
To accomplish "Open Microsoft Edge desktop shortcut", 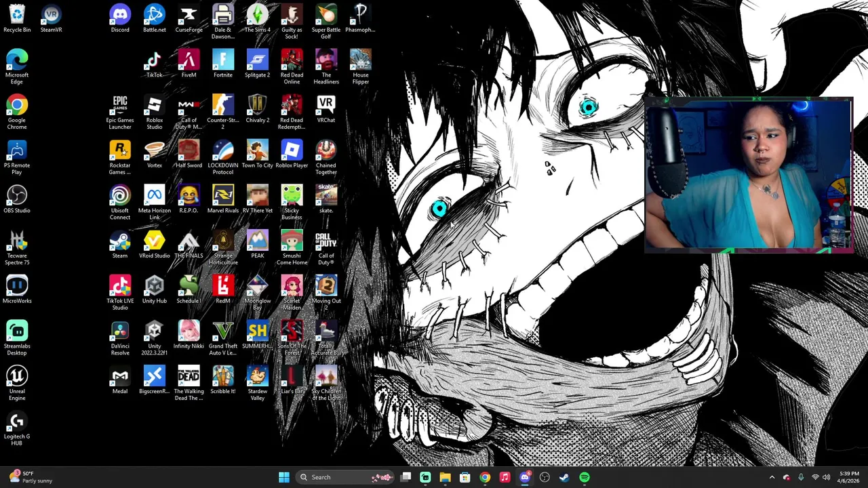I will [17, 66].
